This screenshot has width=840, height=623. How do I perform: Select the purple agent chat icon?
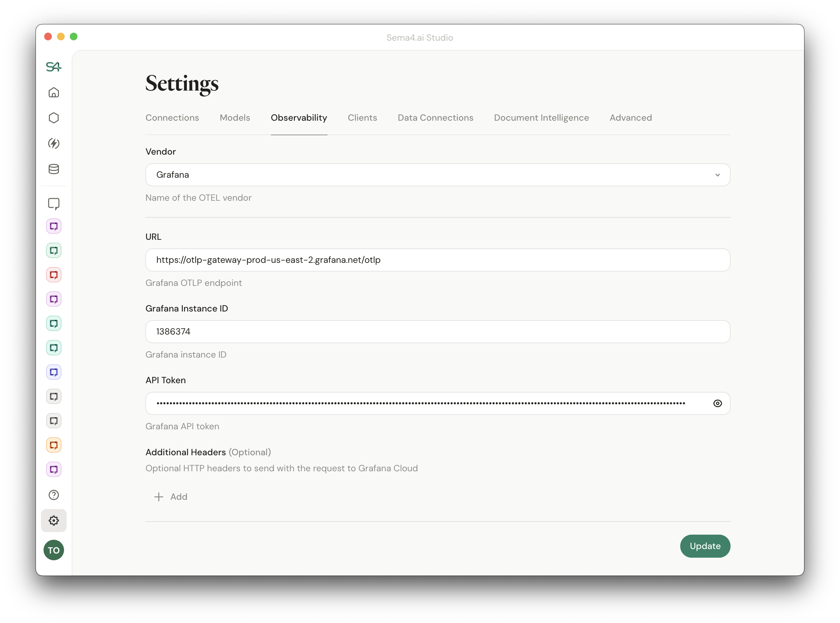(54, 226)
